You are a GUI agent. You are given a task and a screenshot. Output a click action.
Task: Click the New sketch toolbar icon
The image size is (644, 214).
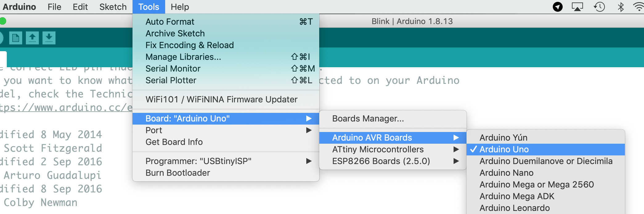coord(16,38)
